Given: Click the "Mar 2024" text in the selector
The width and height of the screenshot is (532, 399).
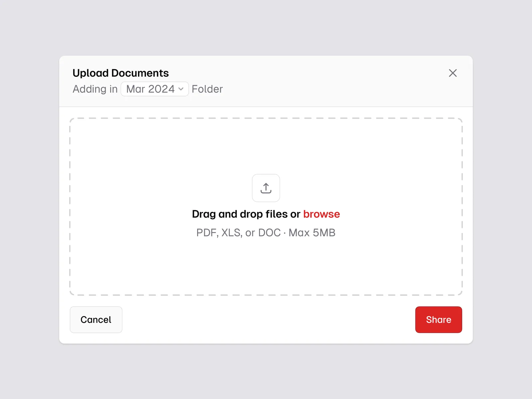Looking at the screenshot, I should tap(150, 89).
